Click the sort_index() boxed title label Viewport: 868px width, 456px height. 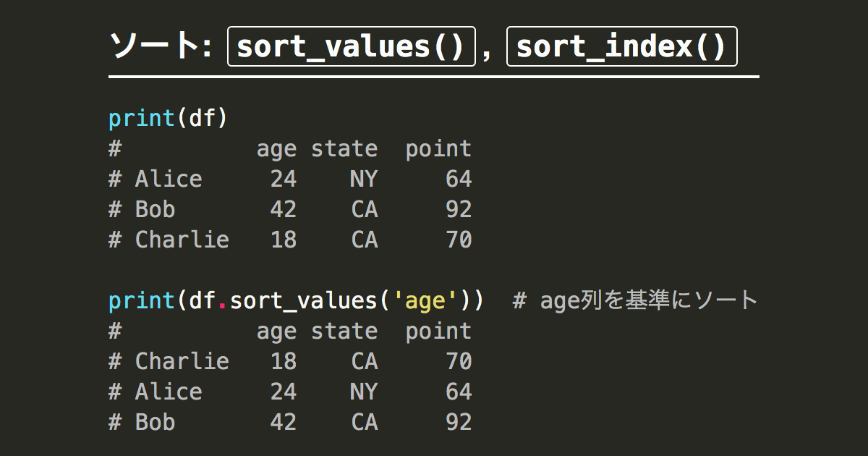tap(621, 46)
